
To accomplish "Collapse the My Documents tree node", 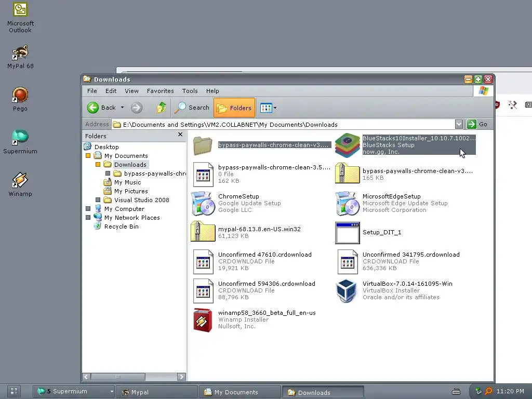I will click(88, 156).
